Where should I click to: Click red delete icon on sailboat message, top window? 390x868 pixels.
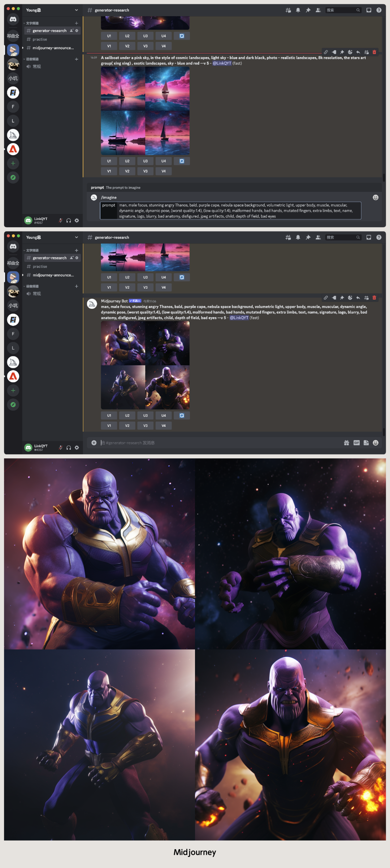pos(374,52)
